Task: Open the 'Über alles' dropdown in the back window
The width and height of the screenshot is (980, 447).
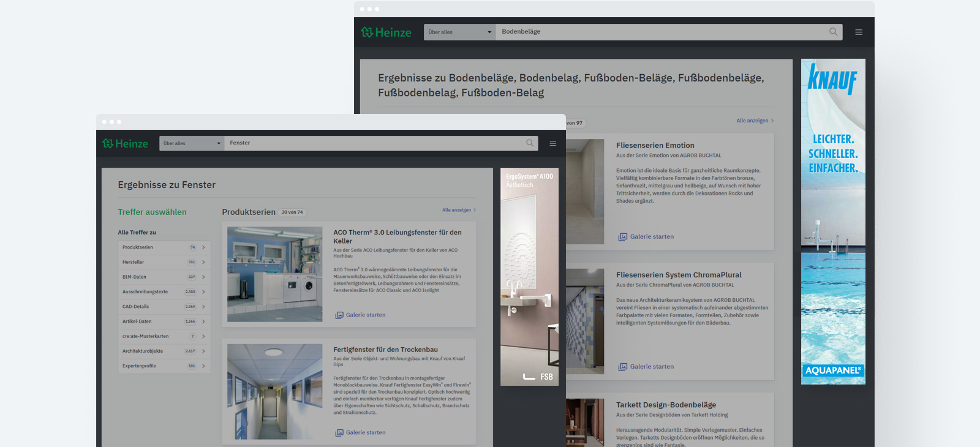Action: (460, 32)
